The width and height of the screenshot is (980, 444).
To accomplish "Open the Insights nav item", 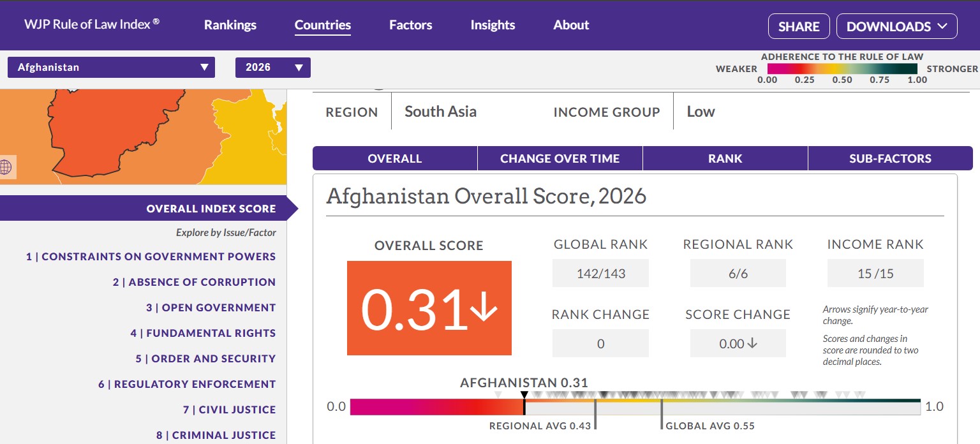I will pyautogui.click(x=493, y=25).
